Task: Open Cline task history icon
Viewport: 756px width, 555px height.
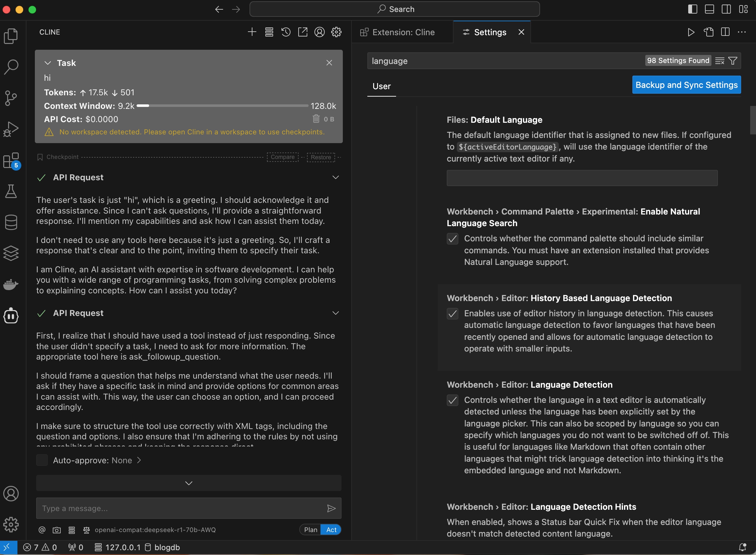Action: pyautogui.click(x=286, y=32)
